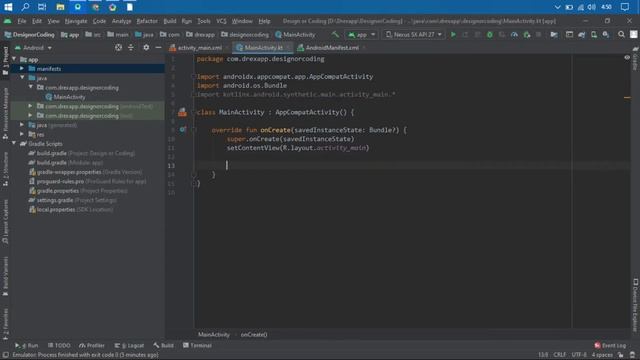Open Project panel gear settings
The width and height of the screenshot is (640, 360).
tap(146, 48)
